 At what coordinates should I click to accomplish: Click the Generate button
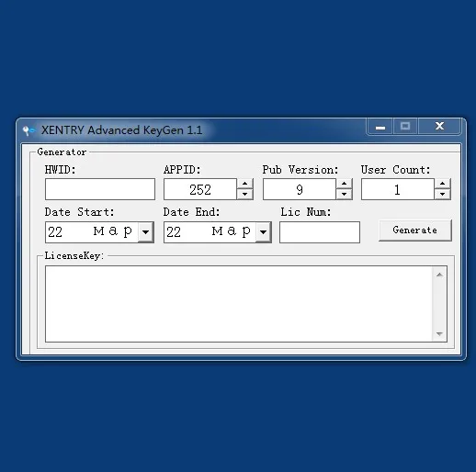tap(415, 230)
